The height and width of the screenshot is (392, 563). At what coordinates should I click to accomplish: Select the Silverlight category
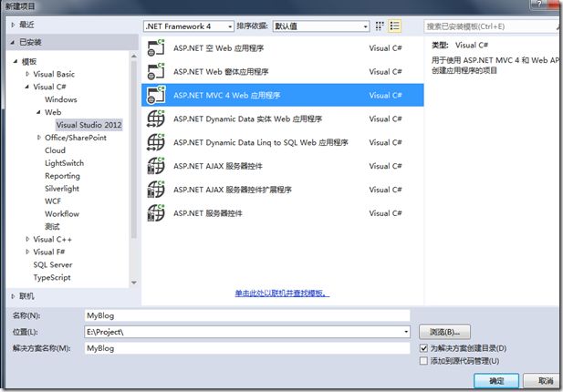(x=62, y=189)
